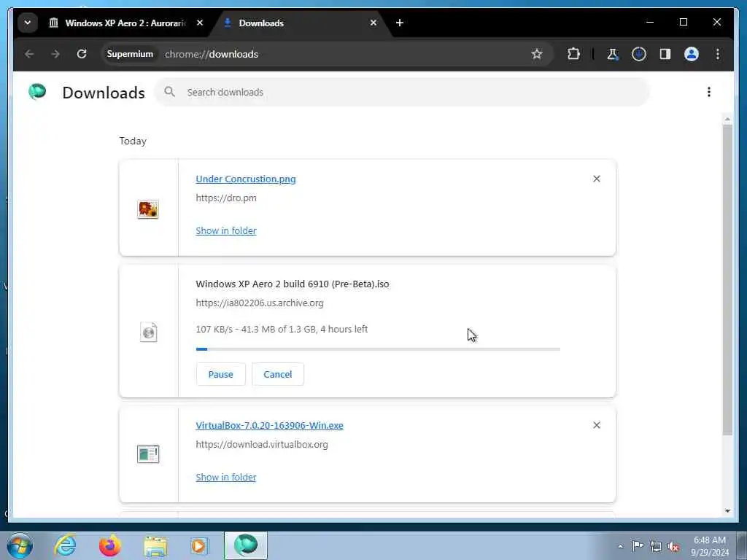
Task: Open Windows Explorer folder from taskbar
Action: [156, 546]
